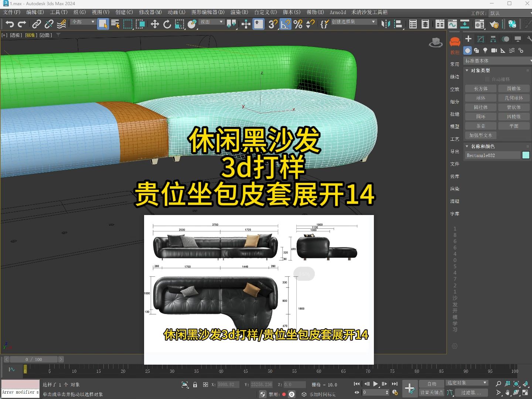Click the Mirror tool icon
This screenshot has height=399, width=532.
coord(386,24)
